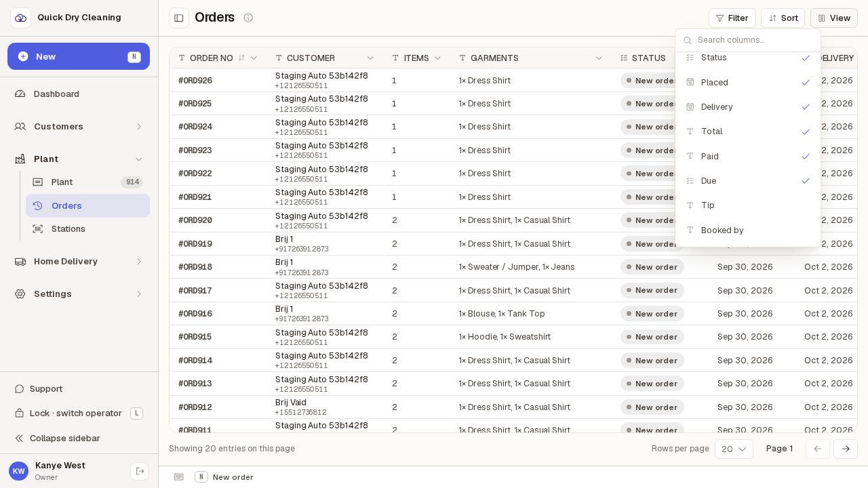
Task: Open the Filter button
Action: pos(732,18)
